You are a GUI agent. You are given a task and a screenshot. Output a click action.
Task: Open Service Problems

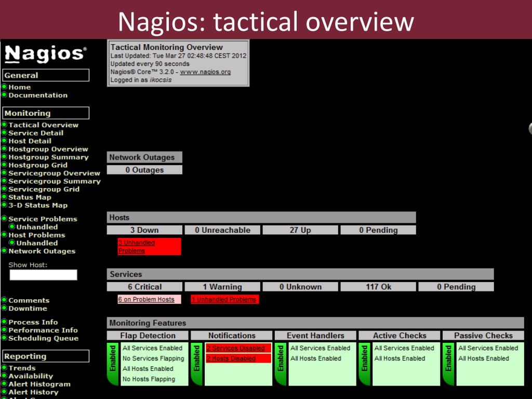[43, 219]
